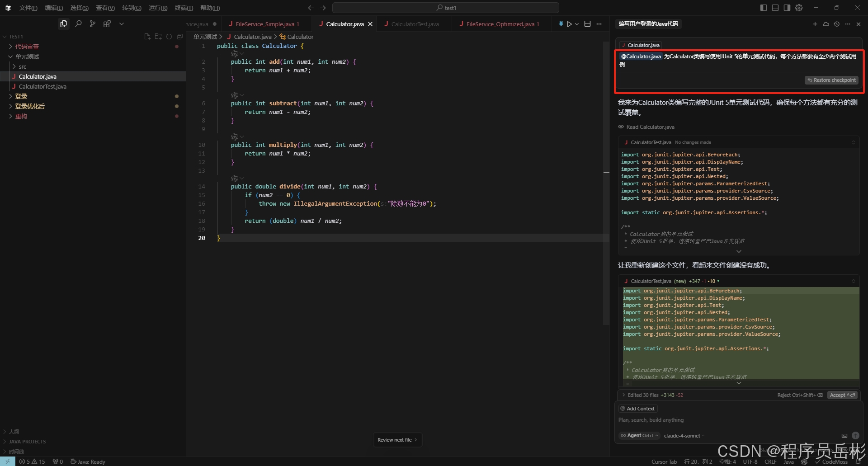
Task: Open the 文件(F) menu
Action: click(28, 8)
